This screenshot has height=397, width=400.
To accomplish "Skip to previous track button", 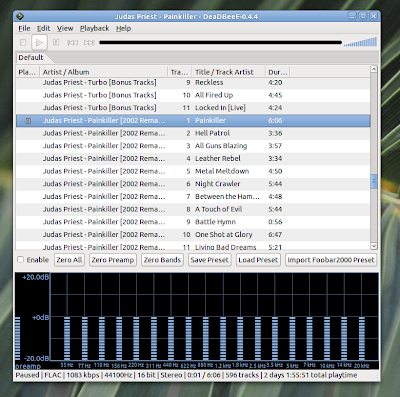I will pyautogui.click(x=73, y=42).
